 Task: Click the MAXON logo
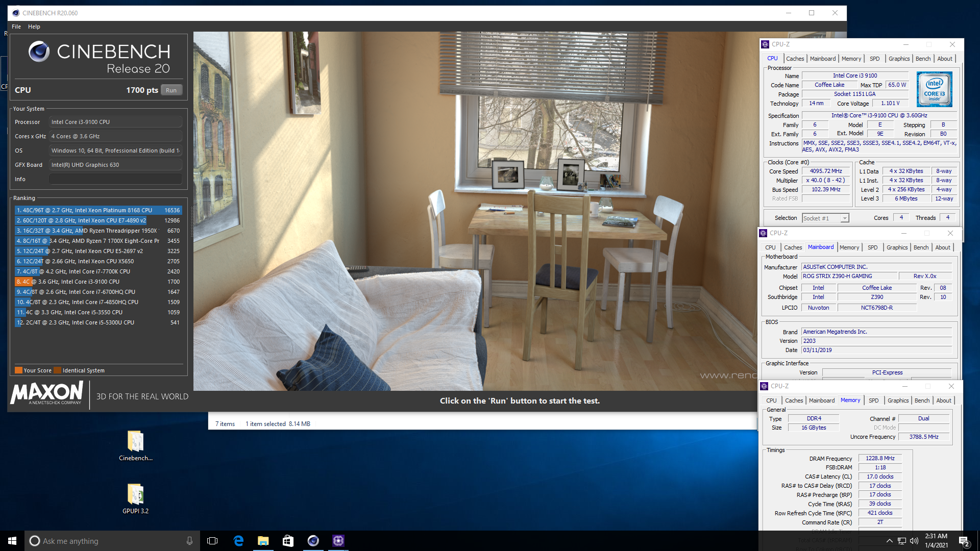coord(47,393)
